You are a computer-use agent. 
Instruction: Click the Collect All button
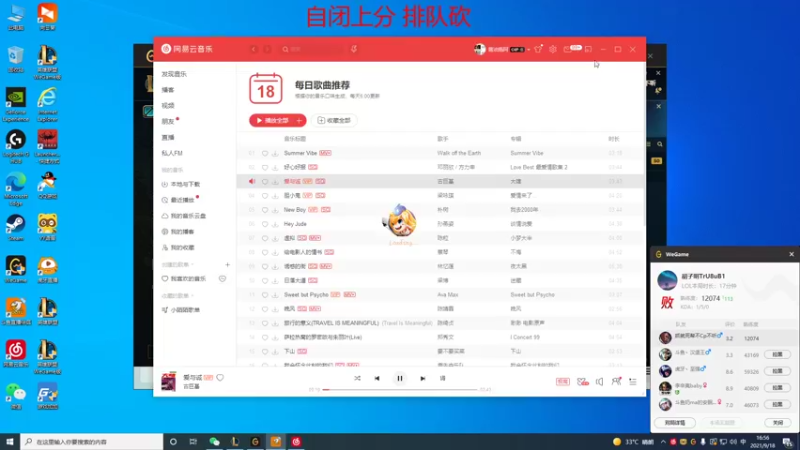tap(334, 120)
